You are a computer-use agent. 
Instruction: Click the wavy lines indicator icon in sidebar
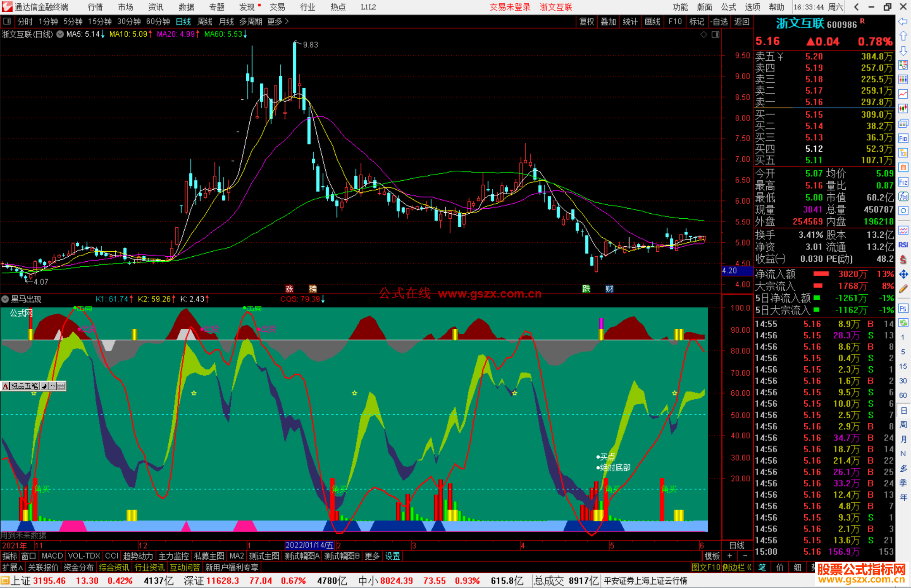click(x=903, y=230)
